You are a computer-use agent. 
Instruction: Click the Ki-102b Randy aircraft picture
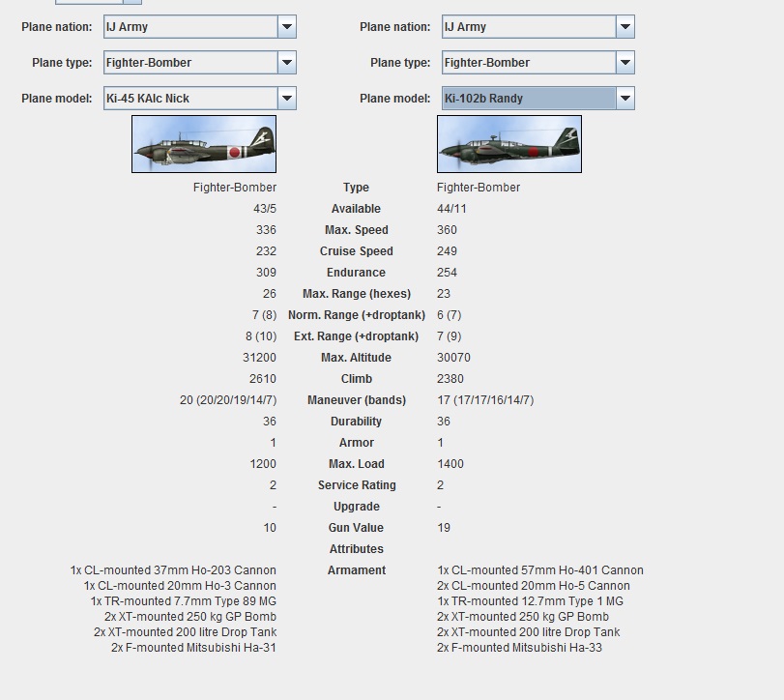tap(509, 144)
